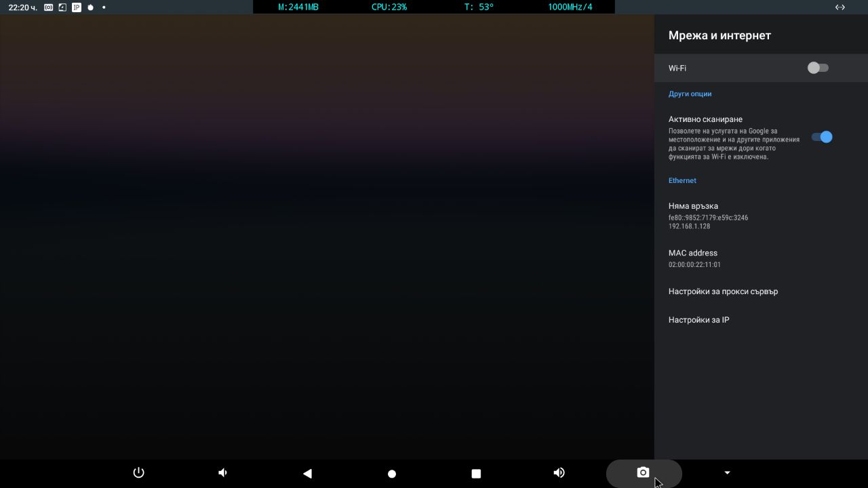Click the CPU:23% readout
The height and width of the screenshot is (488, 868).
[389, 7]
